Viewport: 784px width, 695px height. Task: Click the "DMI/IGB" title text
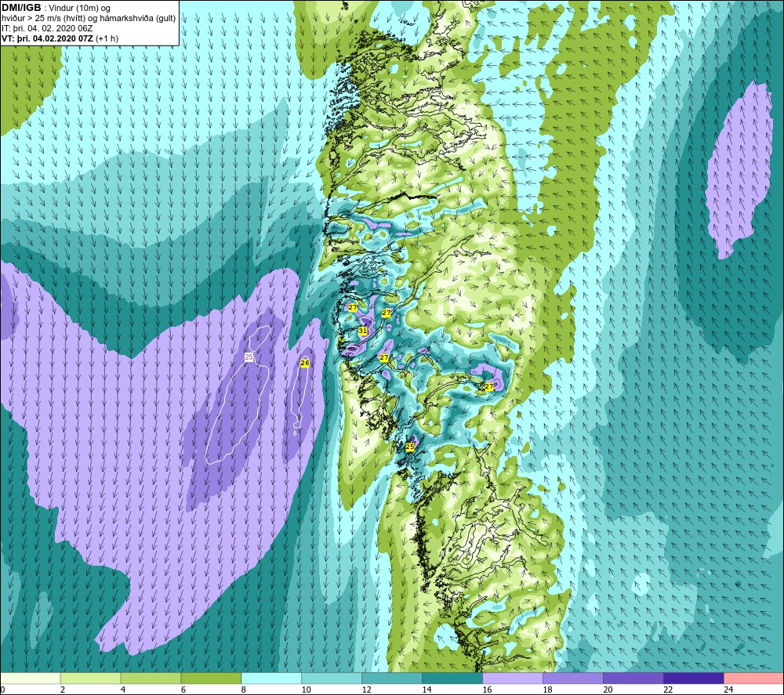pyautogui.click(x=21, y=8)
